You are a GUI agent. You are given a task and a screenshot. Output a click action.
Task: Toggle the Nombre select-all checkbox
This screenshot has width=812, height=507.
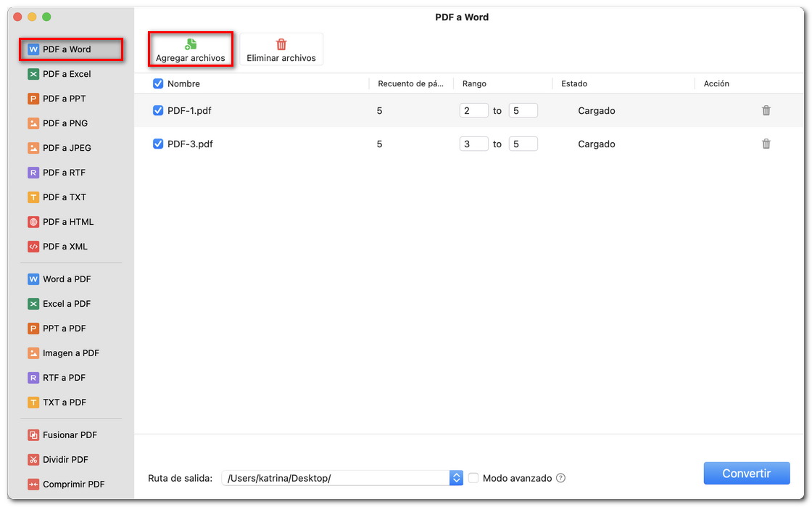158,83
